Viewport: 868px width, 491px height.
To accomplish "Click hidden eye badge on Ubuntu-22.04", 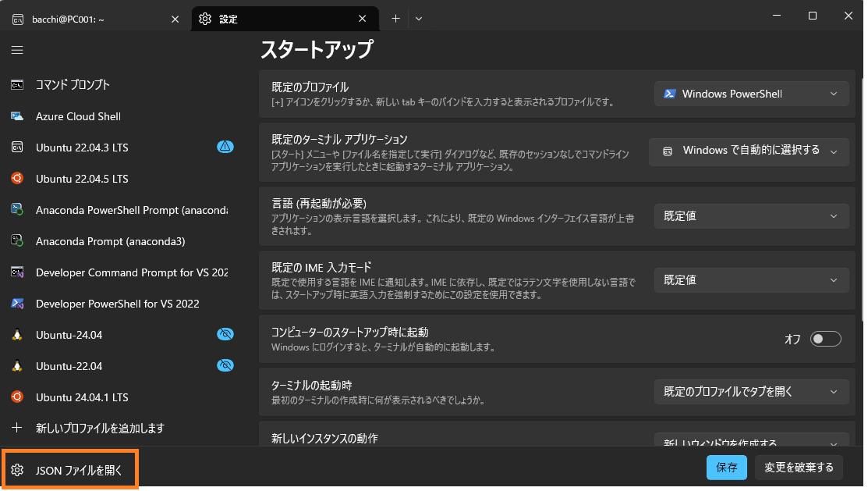I will pos(225,365).
